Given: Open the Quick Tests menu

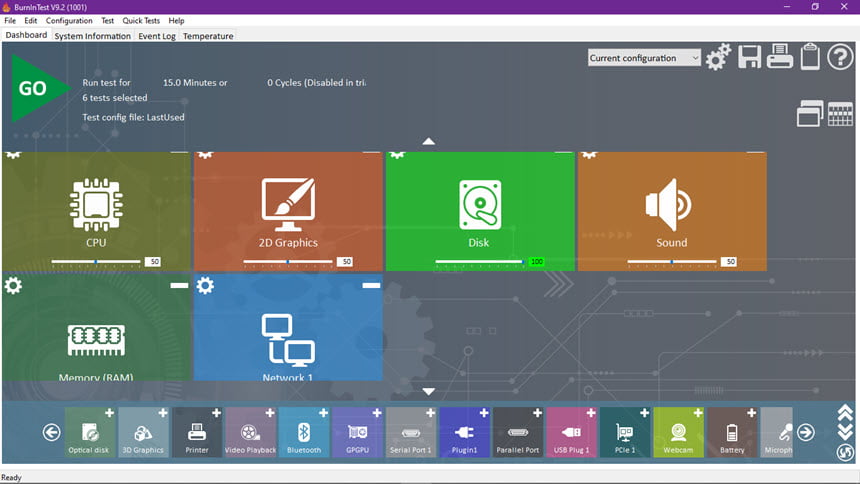Looking at the screenshot, I should (141, 20).
